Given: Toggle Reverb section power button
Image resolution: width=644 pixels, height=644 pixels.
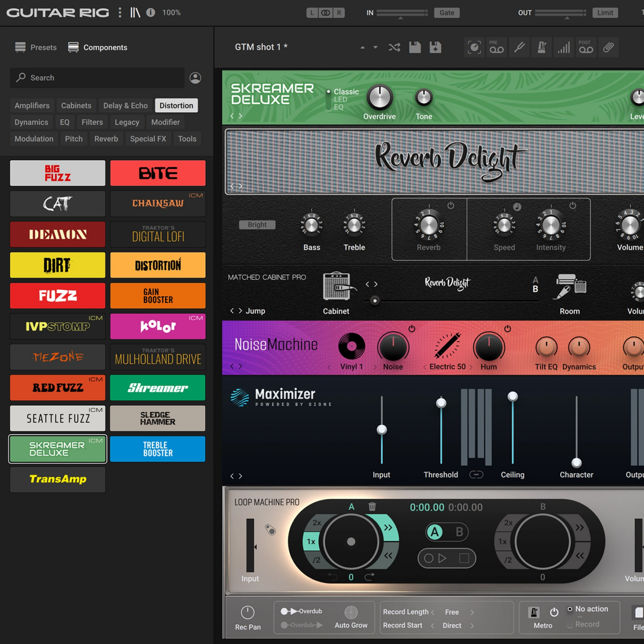Looking at the screenshot, I should (x=451, y=206).
